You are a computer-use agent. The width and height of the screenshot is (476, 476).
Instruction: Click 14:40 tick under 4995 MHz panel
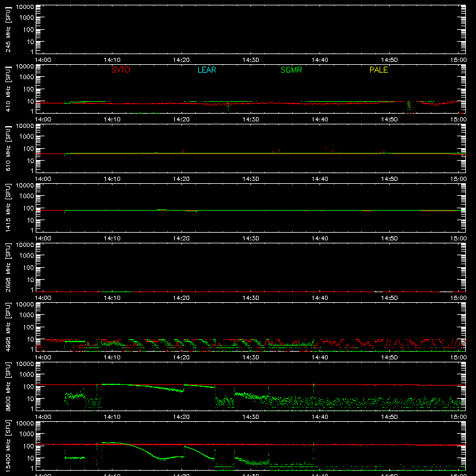(x=320, y=358)
